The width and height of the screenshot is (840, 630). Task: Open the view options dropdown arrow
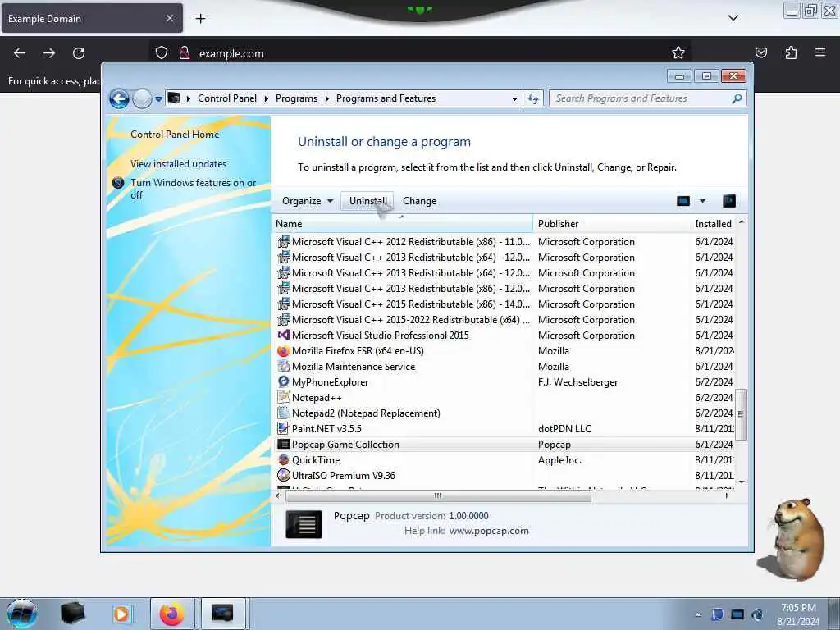coord(702,201)
